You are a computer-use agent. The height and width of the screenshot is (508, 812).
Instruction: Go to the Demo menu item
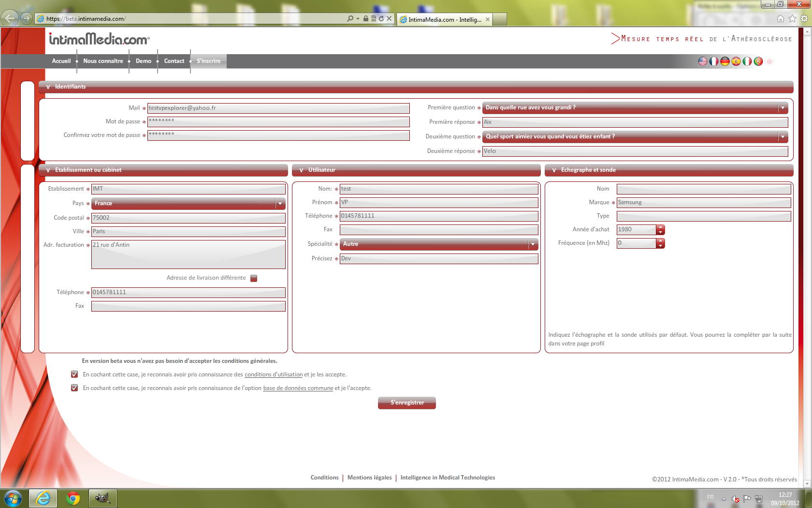click(144, 61)
